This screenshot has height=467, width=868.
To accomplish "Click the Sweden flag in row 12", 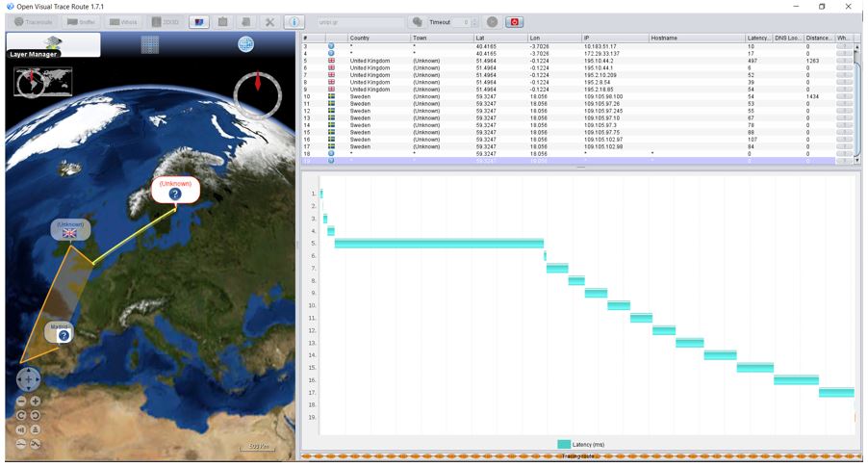I will click(x=331, y=111).
